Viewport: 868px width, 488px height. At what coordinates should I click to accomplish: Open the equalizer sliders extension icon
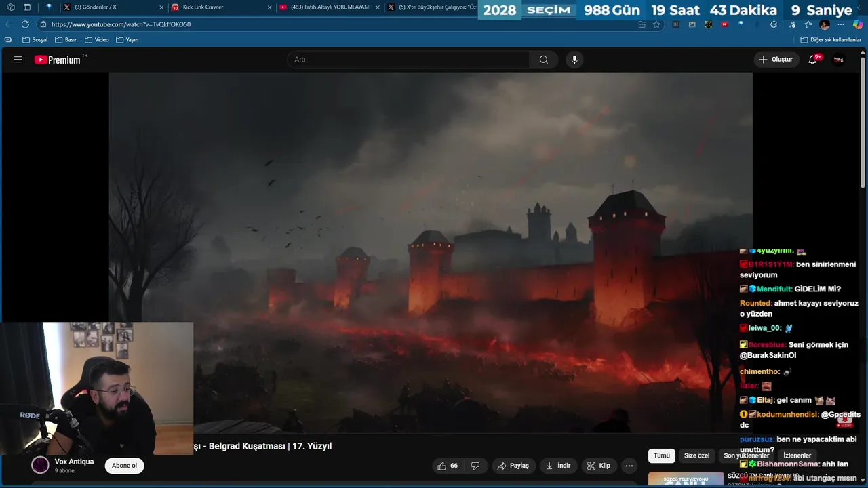click(x=676, y=24)
